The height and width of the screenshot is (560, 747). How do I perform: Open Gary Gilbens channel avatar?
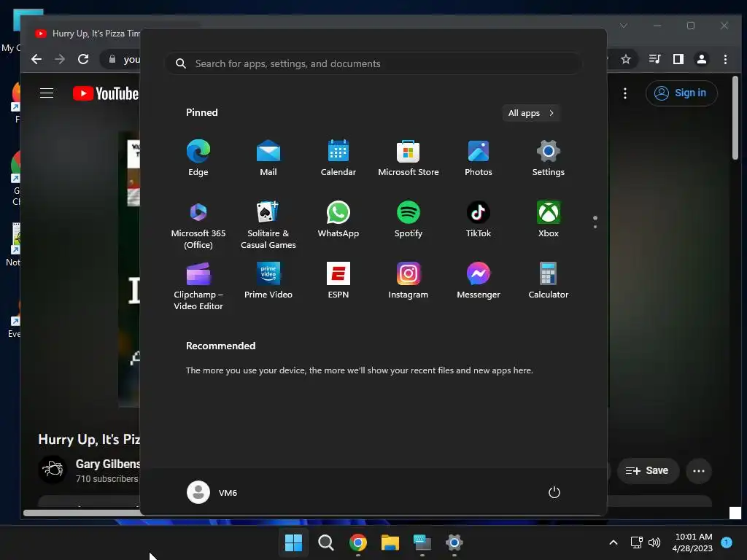point(53,470)
